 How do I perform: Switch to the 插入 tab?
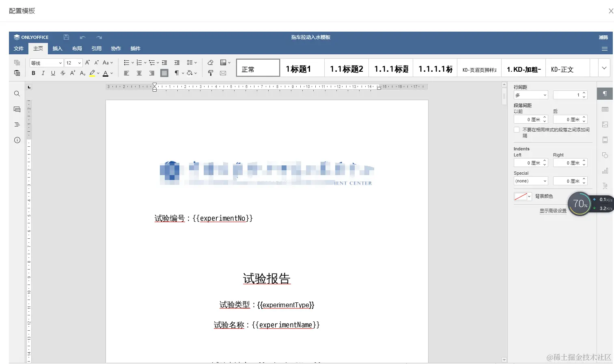coord(58,49)
